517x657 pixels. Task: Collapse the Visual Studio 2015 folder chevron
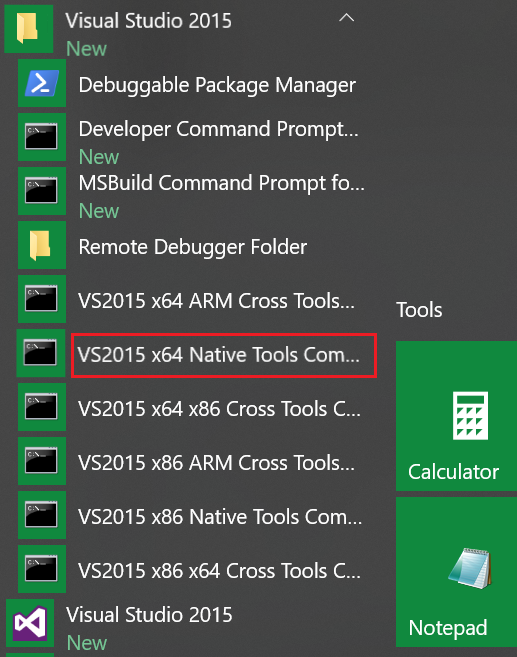click(x=346, y=18)
